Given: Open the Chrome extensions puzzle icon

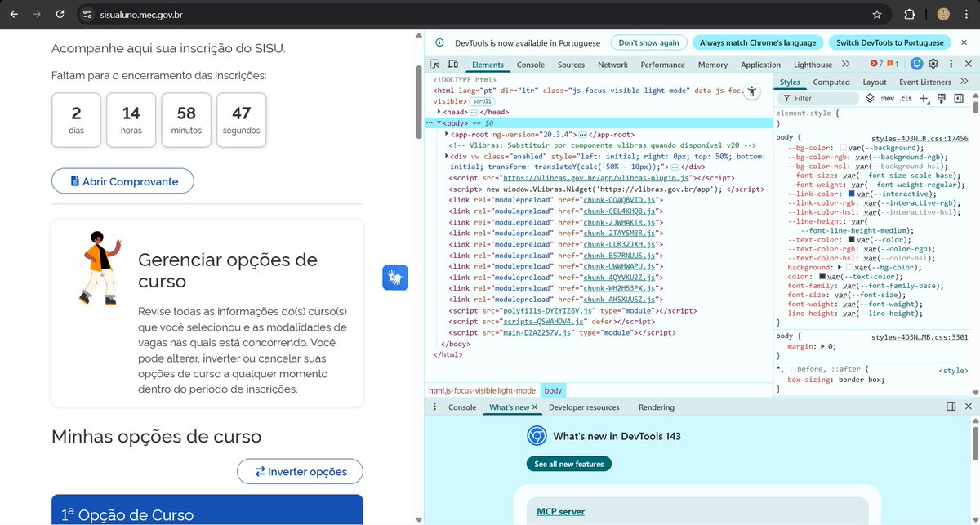Looking at the screenshot, I should [x=909, y=15].
